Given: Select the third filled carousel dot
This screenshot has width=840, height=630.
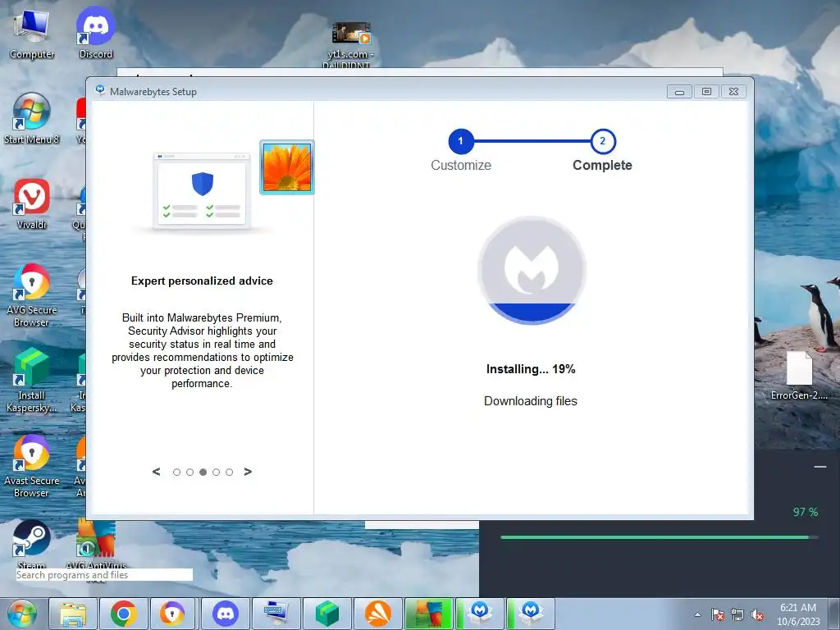Looking at the screenshot, I should click(x=203, y=472).
